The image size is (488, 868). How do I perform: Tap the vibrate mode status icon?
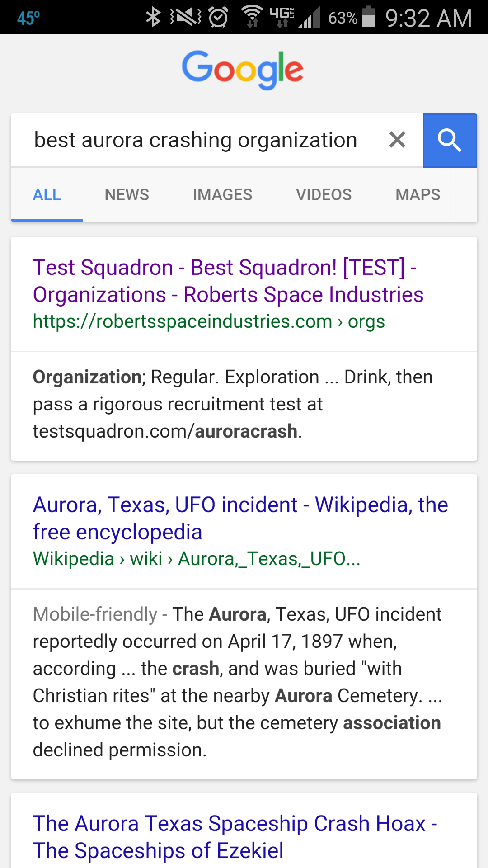186,18
